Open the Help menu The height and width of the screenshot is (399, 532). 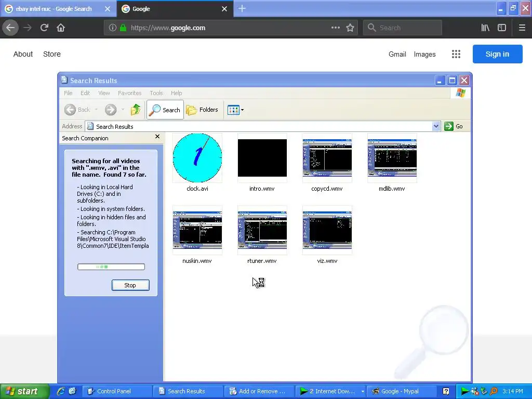[x=177, y=93]
